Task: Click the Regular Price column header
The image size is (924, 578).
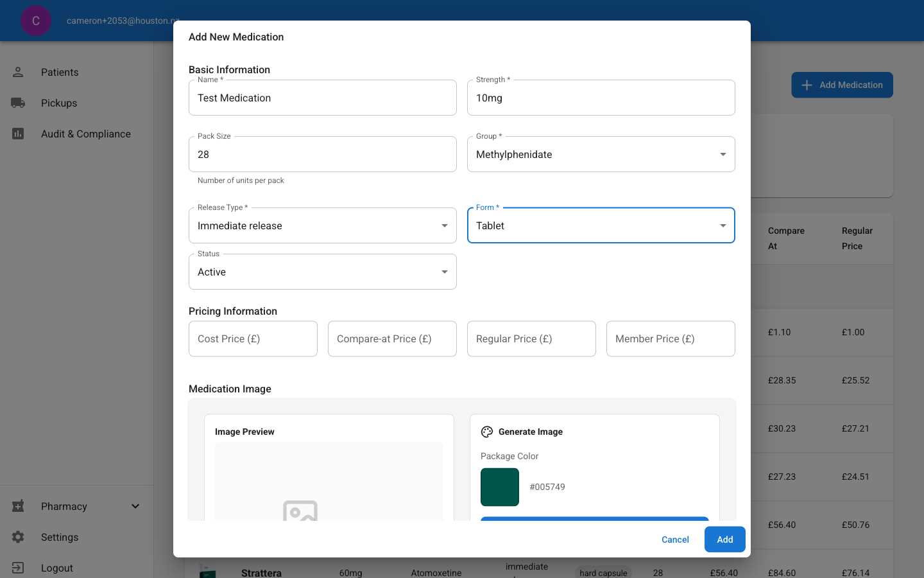Action: coord(857,238)
